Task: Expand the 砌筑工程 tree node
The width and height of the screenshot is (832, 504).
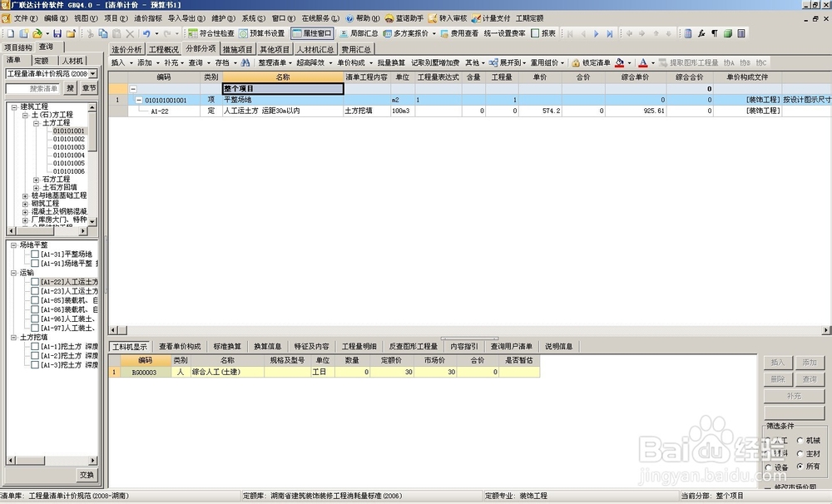Action: [x=25, y=204]
